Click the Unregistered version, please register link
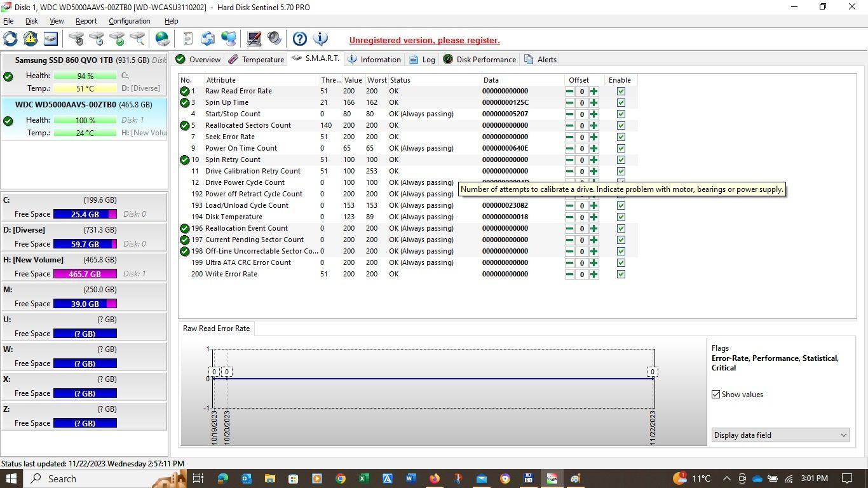Screen dimensions: 868x488 click(424, 40)
